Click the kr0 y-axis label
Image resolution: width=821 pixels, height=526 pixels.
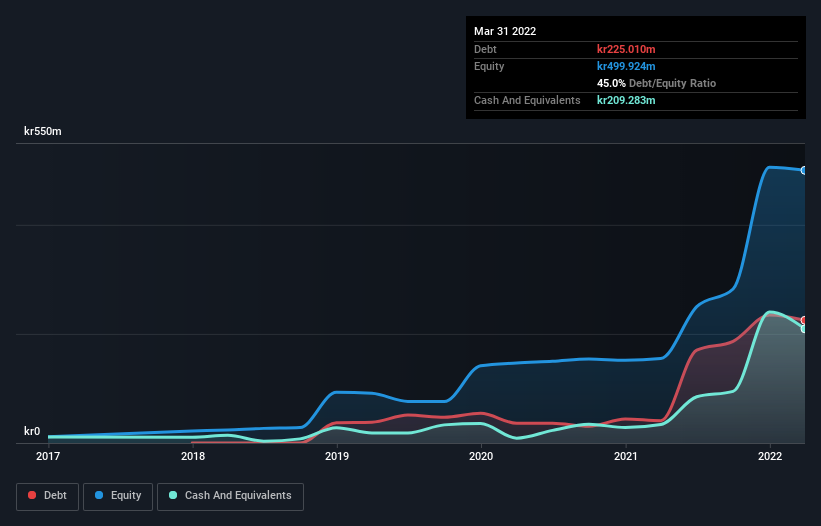click(x=32, y=431)
